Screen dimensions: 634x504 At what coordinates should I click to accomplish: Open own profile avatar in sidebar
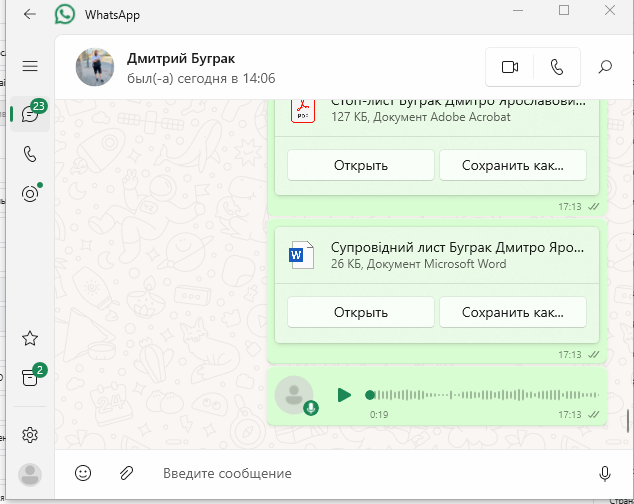30,474
